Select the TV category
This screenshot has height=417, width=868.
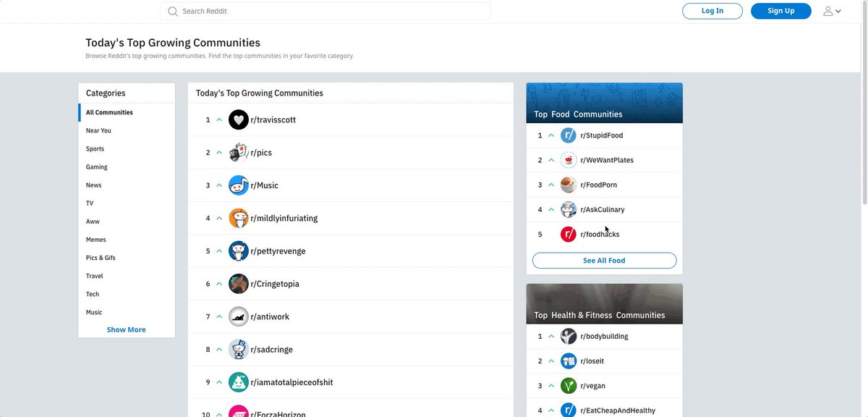[x=90, y=203]
